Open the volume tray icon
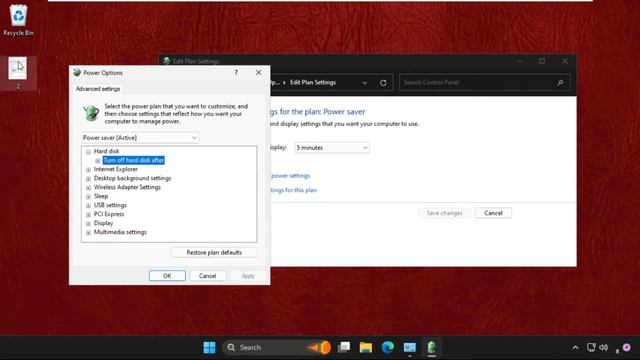Viewport: 640px width, 360px height. click(x=604, y=347)
